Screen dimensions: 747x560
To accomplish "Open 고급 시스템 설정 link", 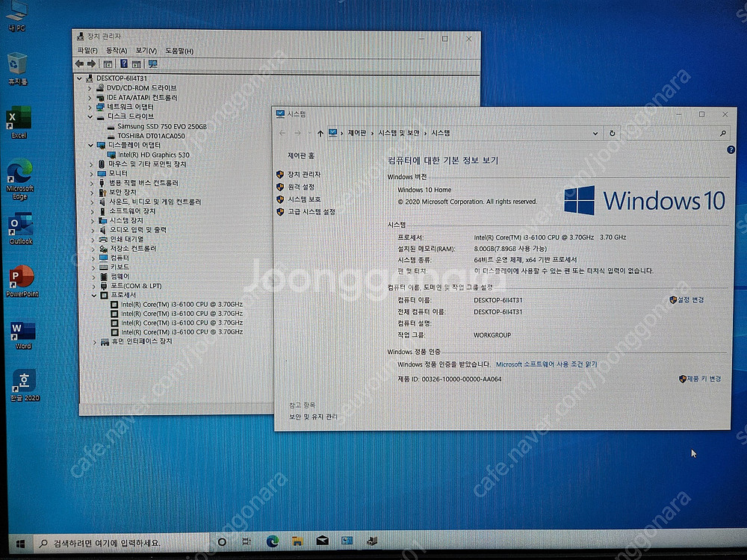I will (x=311, y=211).
